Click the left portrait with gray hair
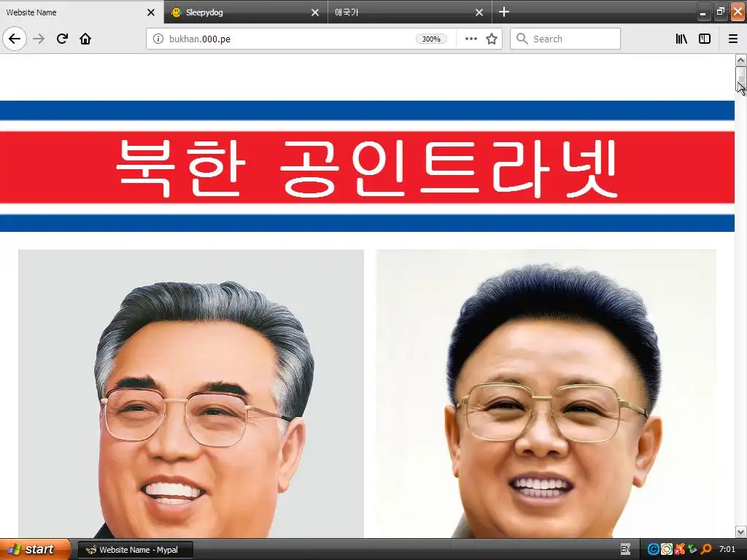Viewport: 747px width, 560px height. coord(191,393)
